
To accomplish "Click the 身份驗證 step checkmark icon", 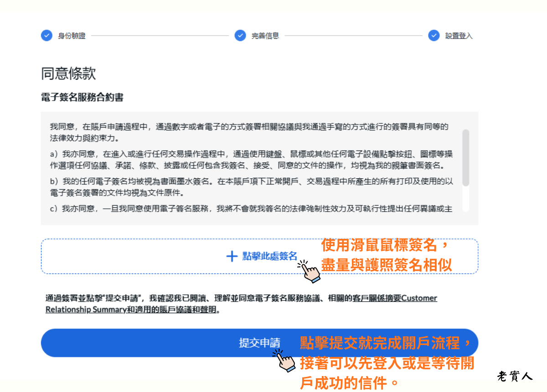I will (x=46, y=36).
